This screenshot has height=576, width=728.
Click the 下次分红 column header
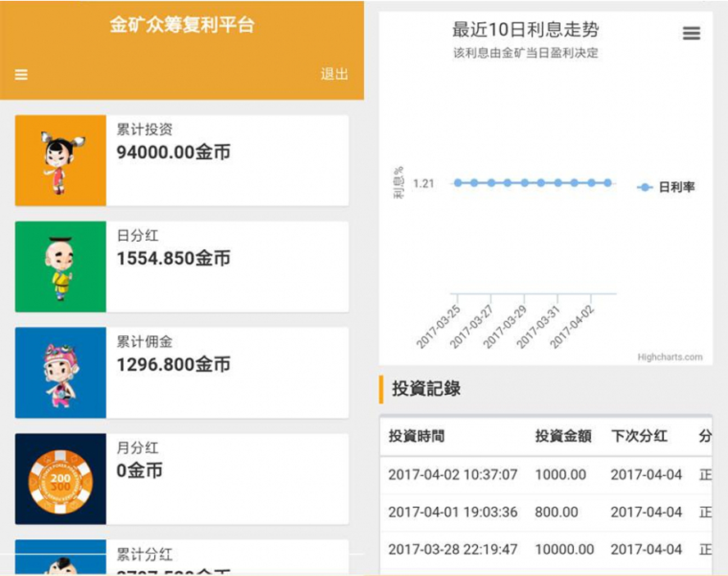(x=639, y=436)
